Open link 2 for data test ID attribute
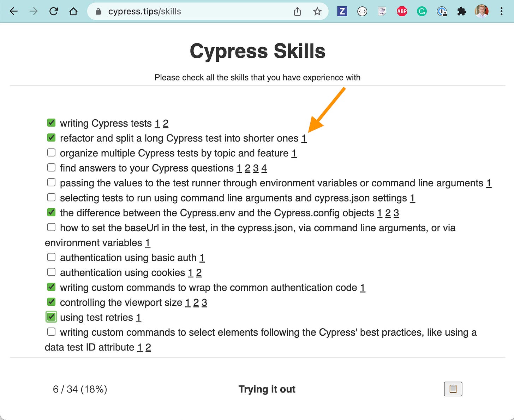The width and height of the screenshot is (514, 420). pyautogui.click(x=148, y=347)
